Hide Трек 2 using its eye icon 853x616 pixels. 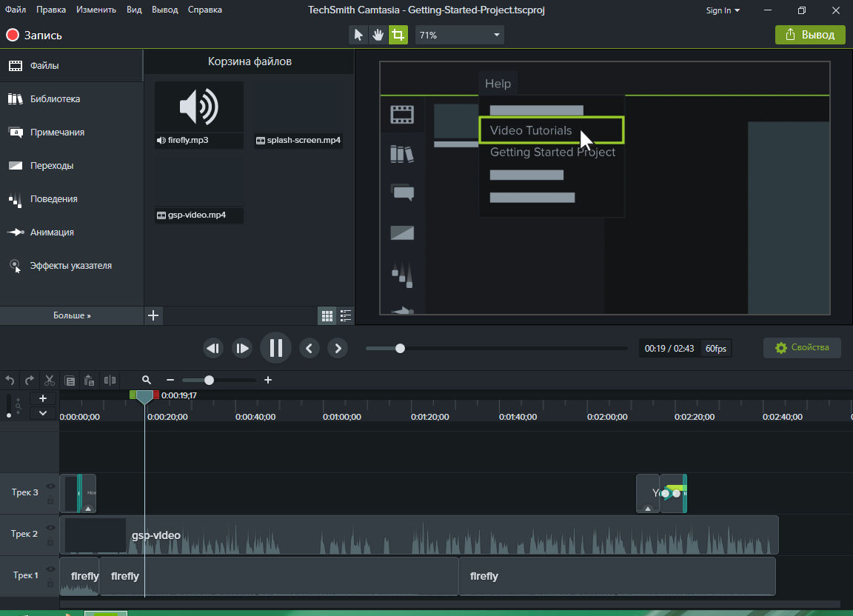[50, 527]
